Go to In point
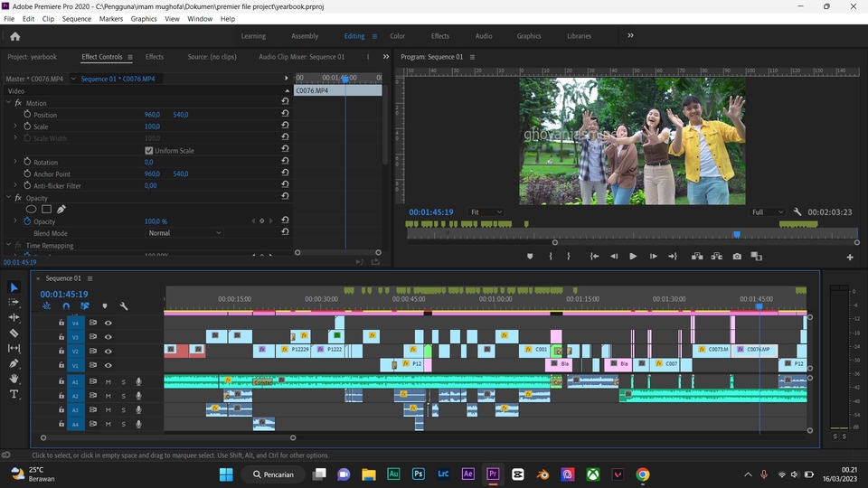868x488 pixels. (594, 256)
